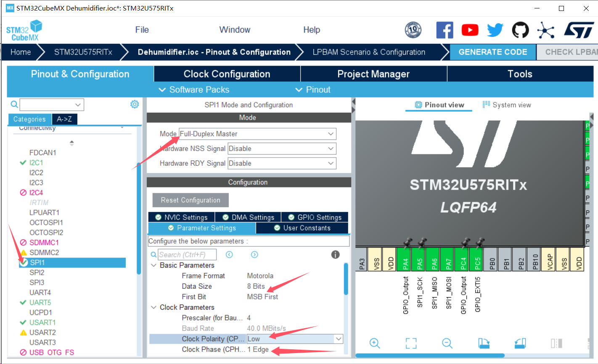598x364 pixels.
Task: Select I2C1 in the peripheral list
Action: click(36, 163)
